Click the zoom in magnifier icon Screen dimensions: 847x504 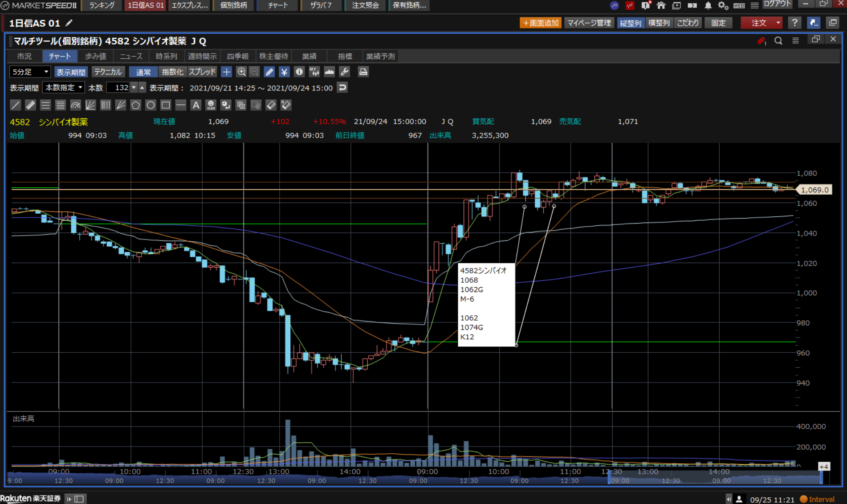241,72
